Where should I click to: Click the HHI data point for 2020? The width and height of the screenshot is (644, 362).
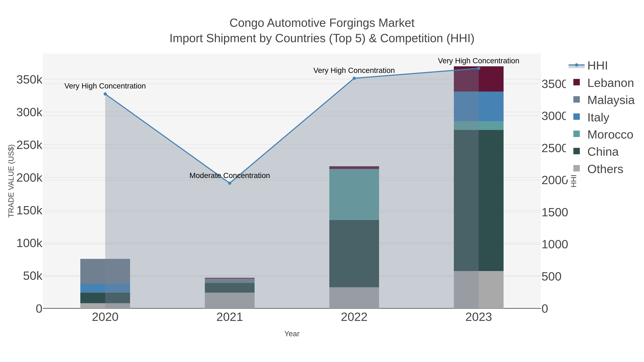click(105, 94)
